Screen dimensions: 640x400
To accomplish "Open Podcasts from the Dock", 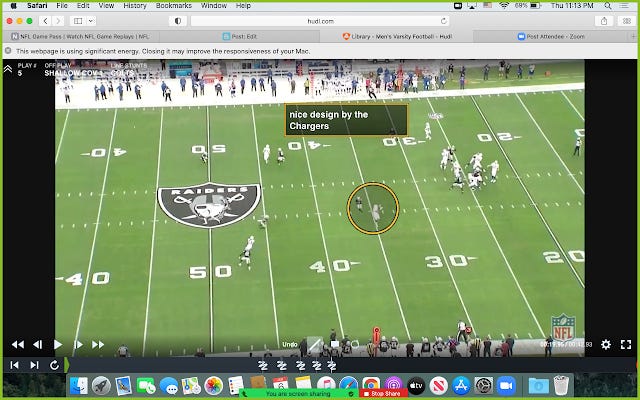I will point(393,385).
